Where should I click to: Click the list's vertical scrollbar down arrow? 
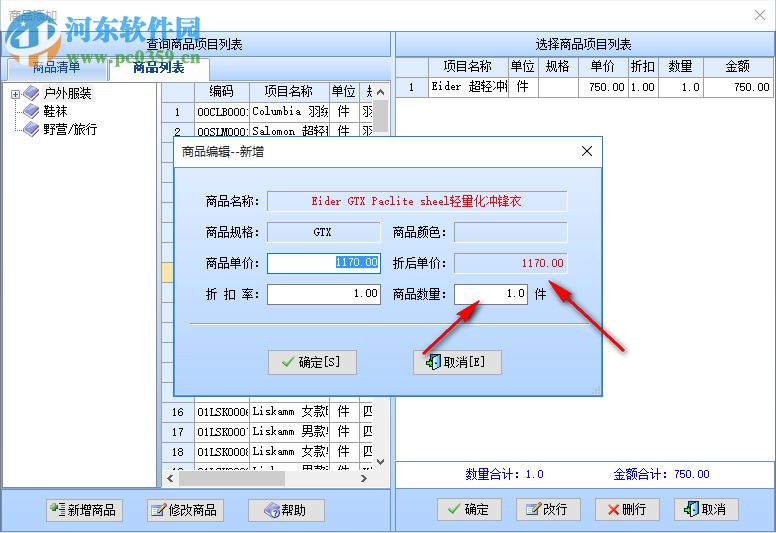[380, 462]
